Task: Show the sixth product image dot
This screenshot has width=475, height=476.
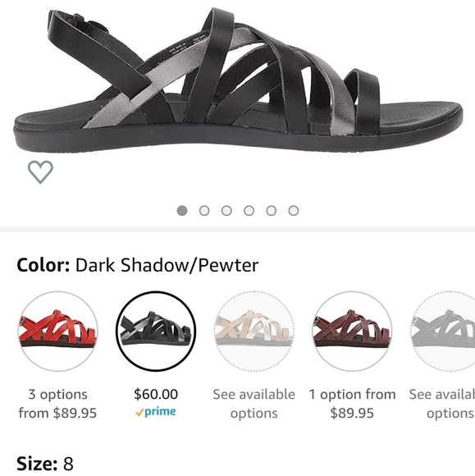Action: tap(294, 211)
